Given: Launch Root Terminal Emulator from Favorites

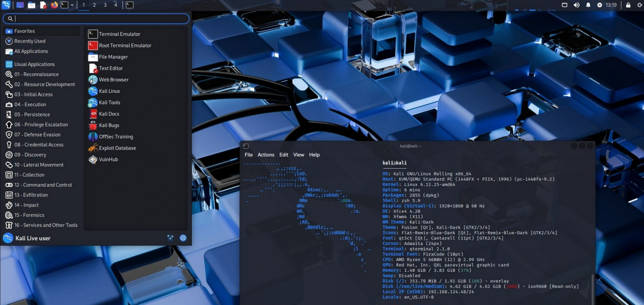Looking at the screenshot, I should pyautogui.click(x=125, y=45).
